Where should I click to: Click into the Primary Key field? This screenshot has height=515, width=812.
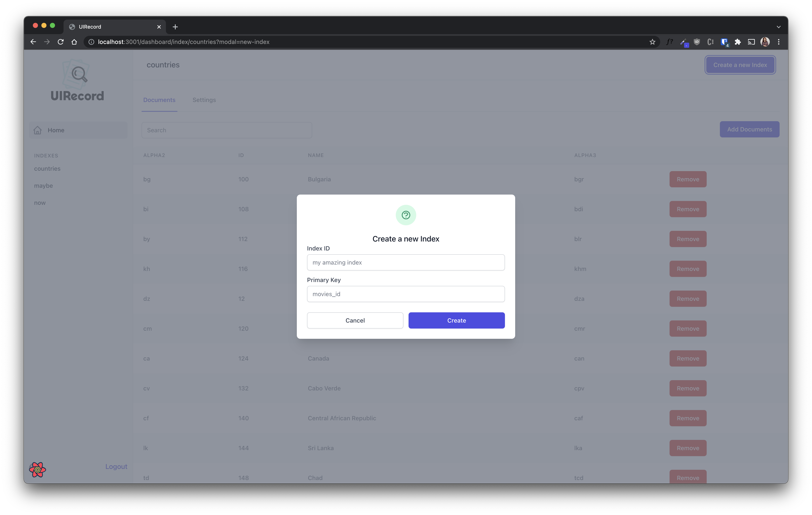coord(406,294)
